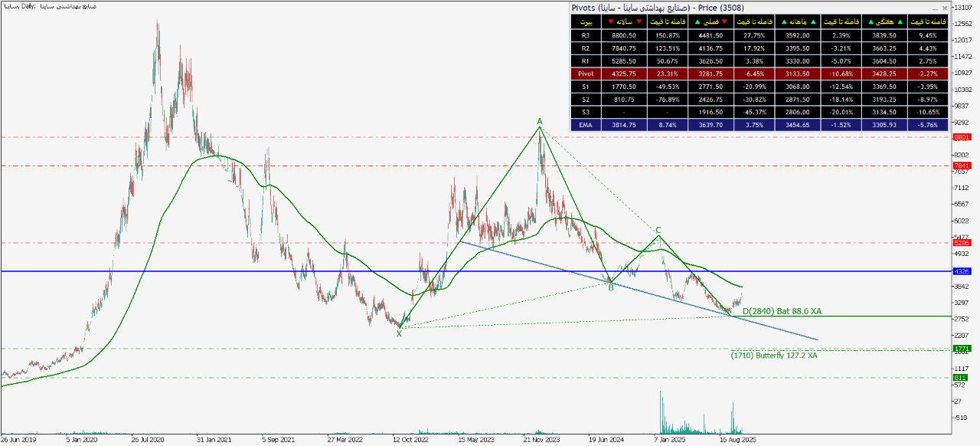This screenshot has height=446, width=980.
Task: Click the blue 4326 pivot price label
Action: [962, 271]
